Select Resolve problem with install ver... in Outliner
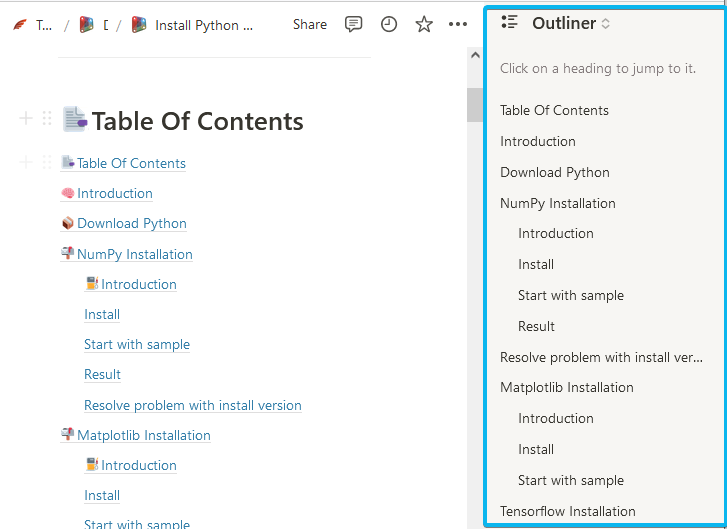The image size is (727, 529). coord(601,357)
